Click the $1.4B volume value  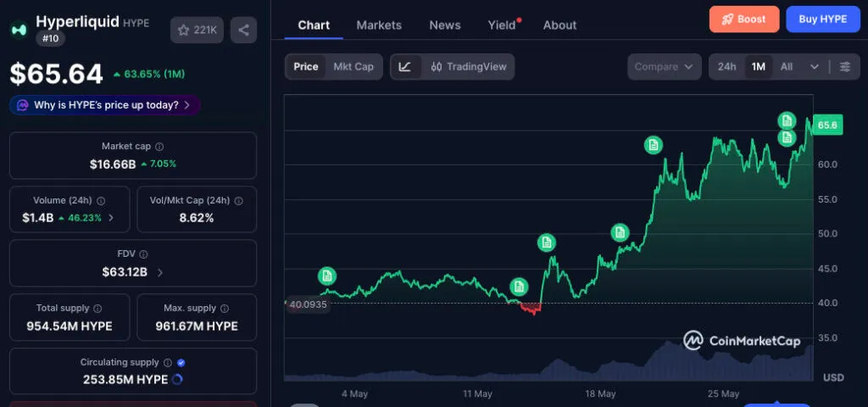coord(37,218)
